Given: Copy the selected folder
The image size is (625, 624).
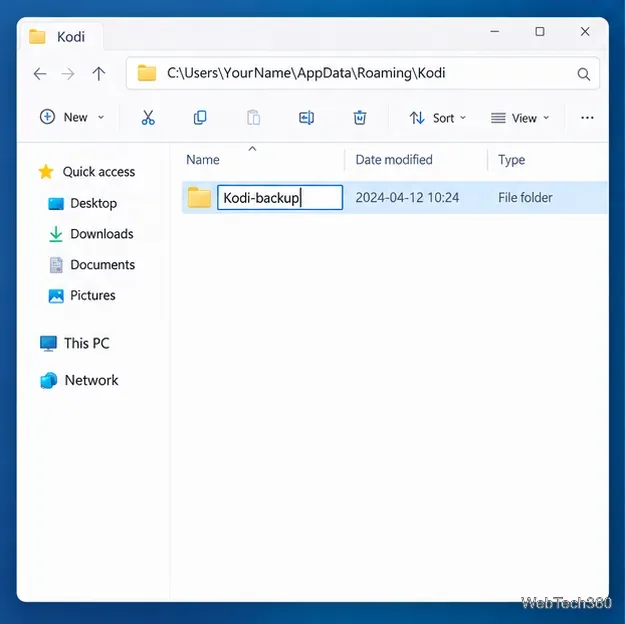Looking at the screenshot, I should pos(200,118).
